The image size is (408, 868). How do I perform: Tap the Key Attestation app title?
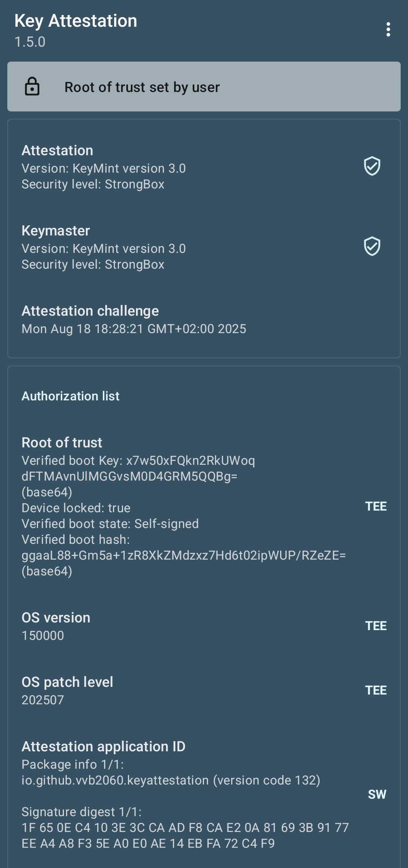click(76, 21)
